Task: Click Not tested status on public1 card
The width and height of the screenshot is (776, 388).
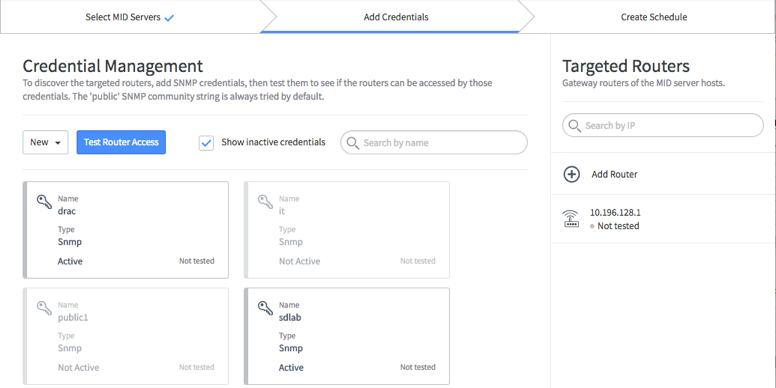Action: [x=196, y=367]
